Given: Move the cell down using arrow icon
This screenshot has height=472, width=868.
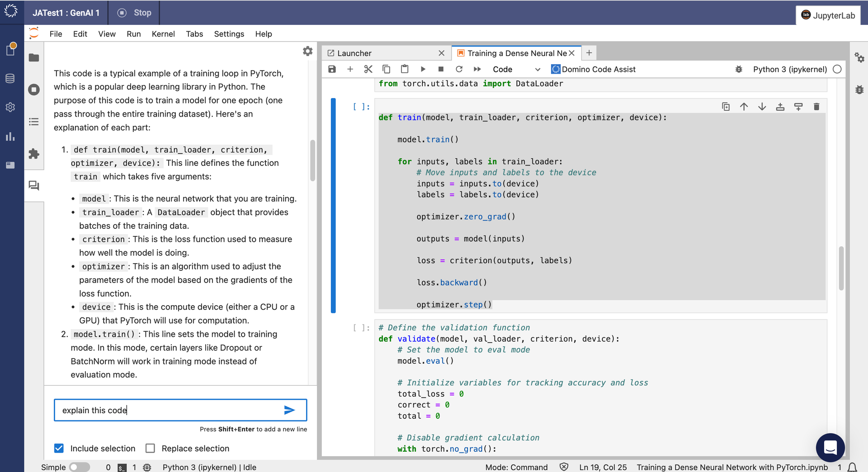Looking at the screenshot, I should click(762, 107).
